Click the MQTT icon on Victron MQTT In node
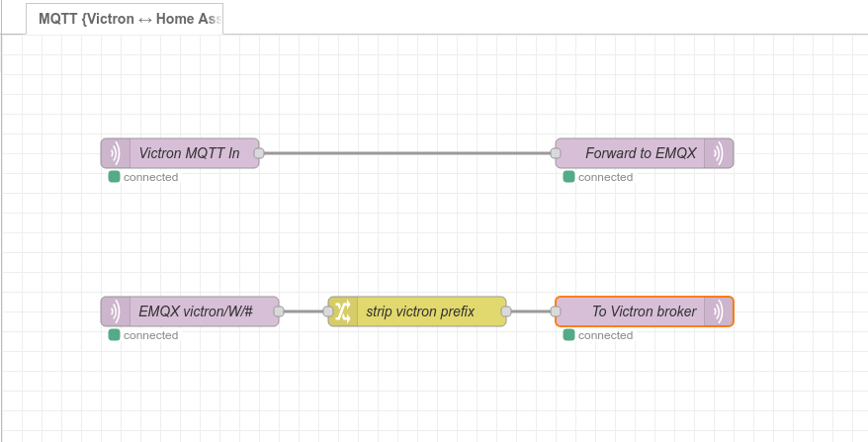This screenshot has width=868, height=442. click(x=115, y=153)
